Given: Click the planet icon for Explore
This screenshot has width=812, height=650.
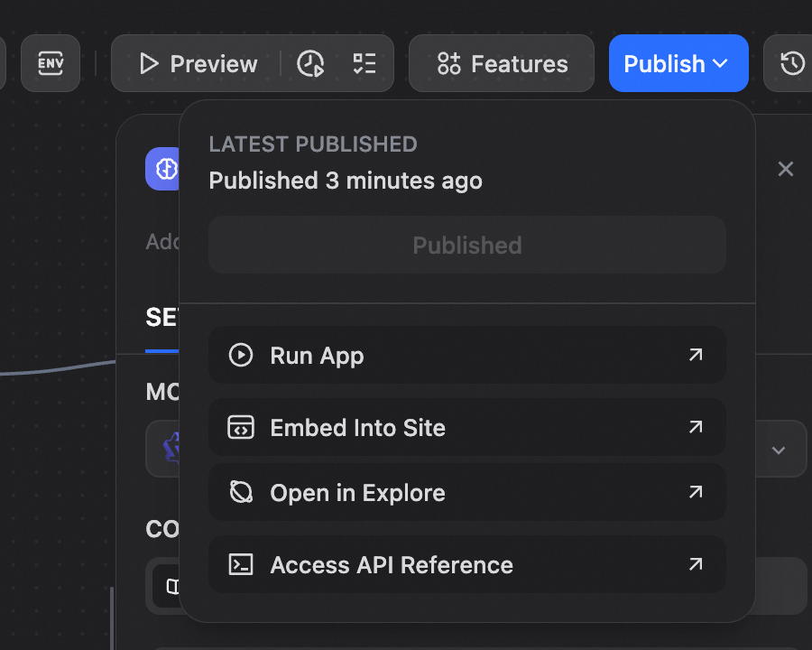Looking at the screenshot, I should click(240, 492).
